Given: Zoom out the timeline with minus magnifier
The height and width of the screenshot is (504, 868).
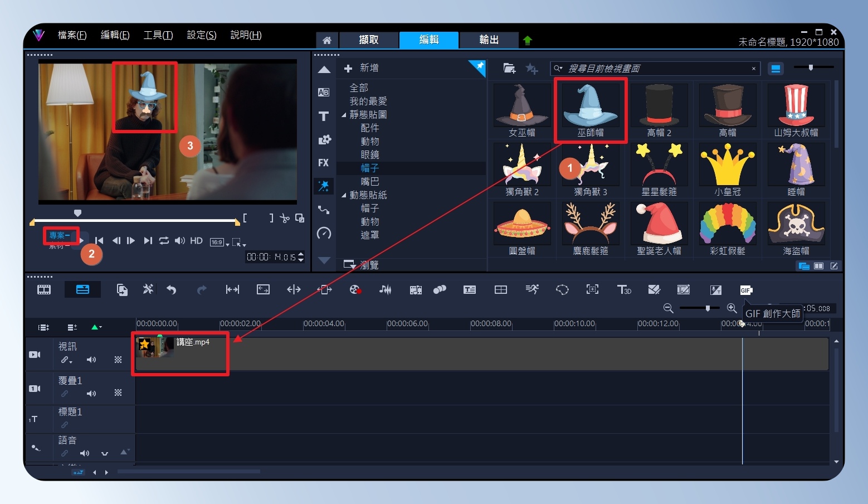Looking at the screenshot, I should point(669,308).
